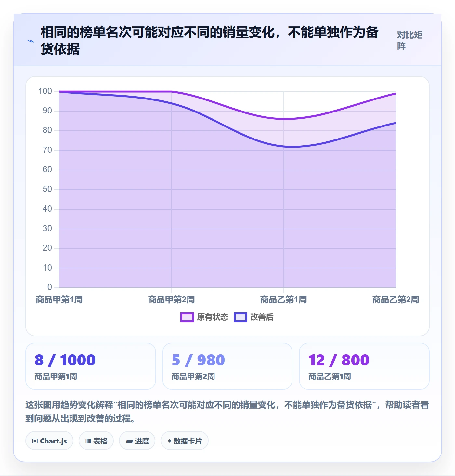Click 商品甲第1周 caption under 8 / 1000
The image size is (455, 476).
(x=56, y=377)
